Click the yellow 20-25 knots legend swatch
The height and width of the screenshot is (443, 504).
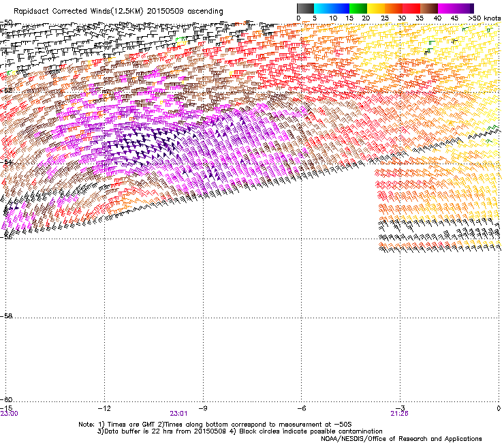tap(376, 8)
